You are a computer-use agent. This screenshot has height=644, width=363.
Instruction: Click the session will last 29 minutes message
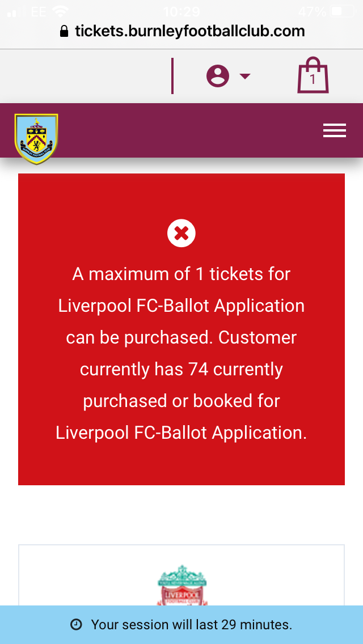192,625
